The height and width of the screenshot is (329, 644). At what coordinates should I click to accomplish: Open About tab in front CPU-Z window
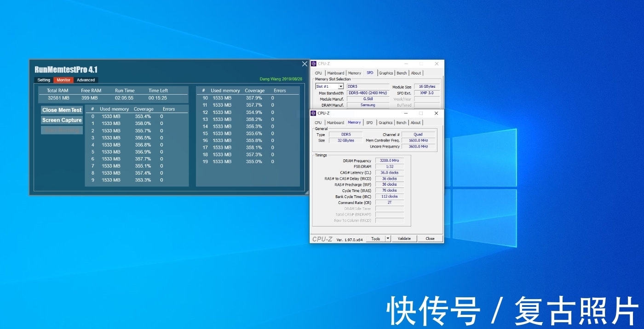(416, 123)
